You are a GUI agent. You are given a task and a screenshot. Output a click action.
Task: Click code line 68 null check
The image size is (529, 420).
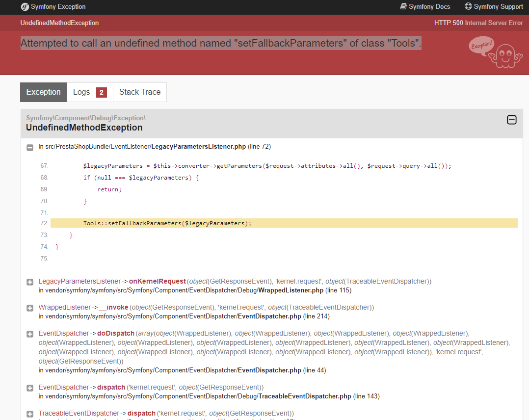pos(141,178)
